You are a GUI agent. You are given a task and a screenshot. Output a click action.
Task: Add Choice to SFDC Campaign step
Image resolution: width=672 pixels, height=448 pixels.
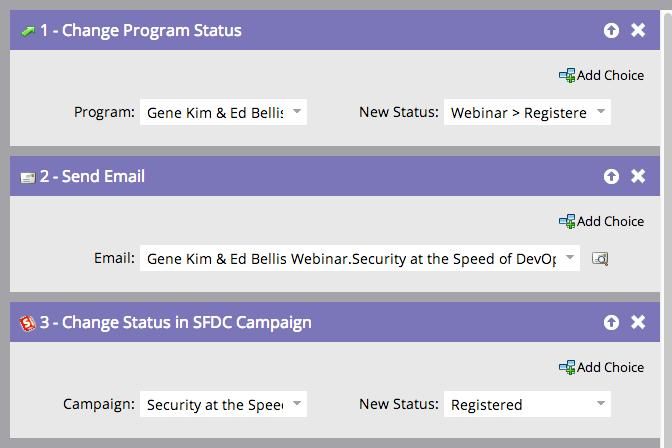pyautogui.click(x=601, y=367)
